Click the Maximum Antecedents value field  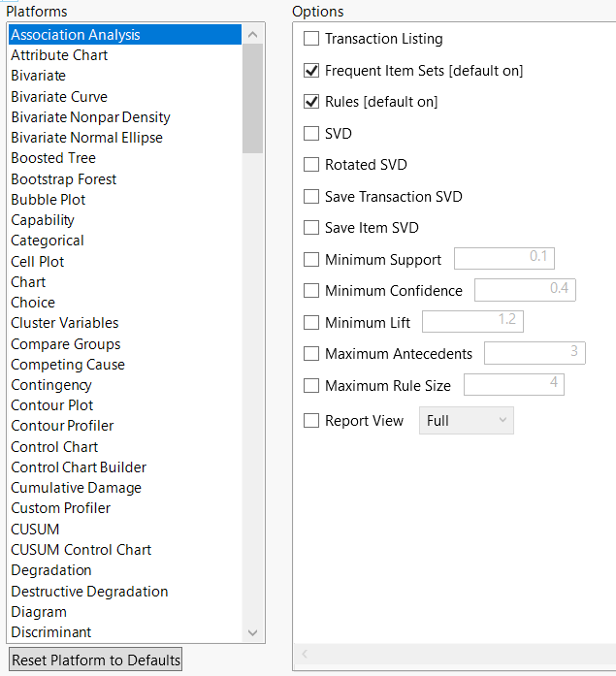tap(534, 353)
